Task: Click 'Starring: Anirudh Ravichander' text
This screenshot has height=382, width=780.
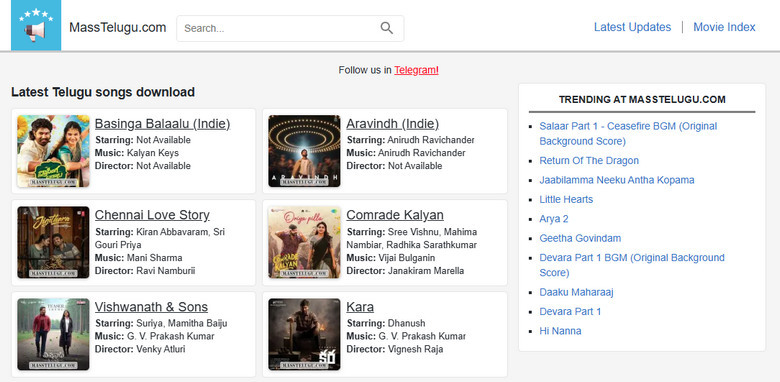Action: click(410, 140)
